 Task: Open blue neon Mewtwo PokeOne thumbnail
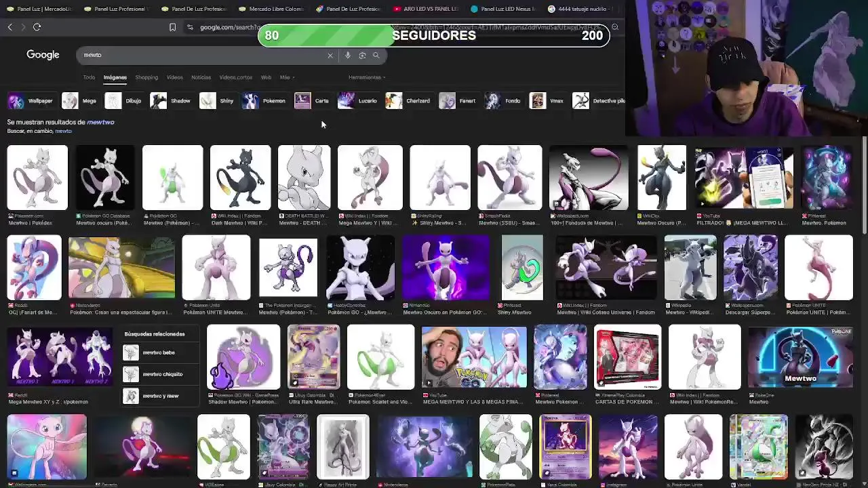pyautogui.click(x=800, y=357)
